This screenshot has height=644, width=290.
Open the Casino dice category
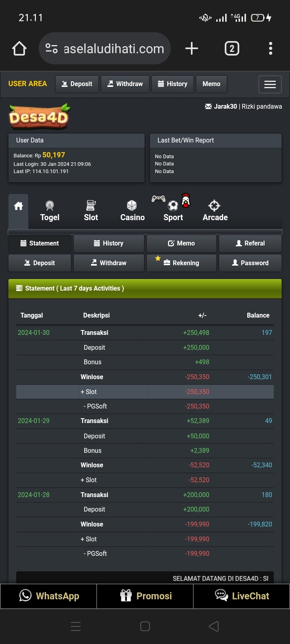click(x=132, y=211)
